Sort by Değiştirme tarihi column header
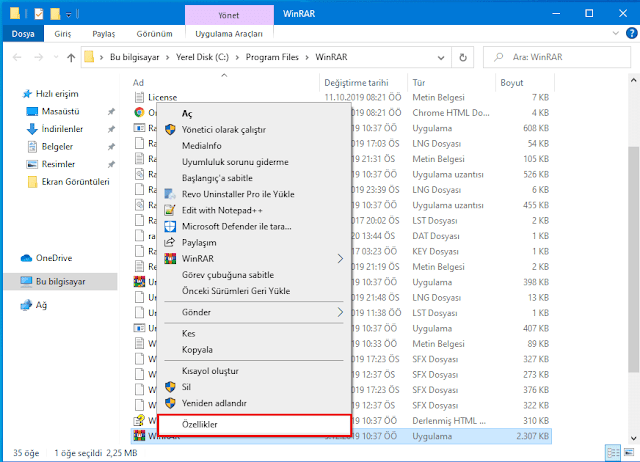This screenshot has height=462, width=640. 356,83
